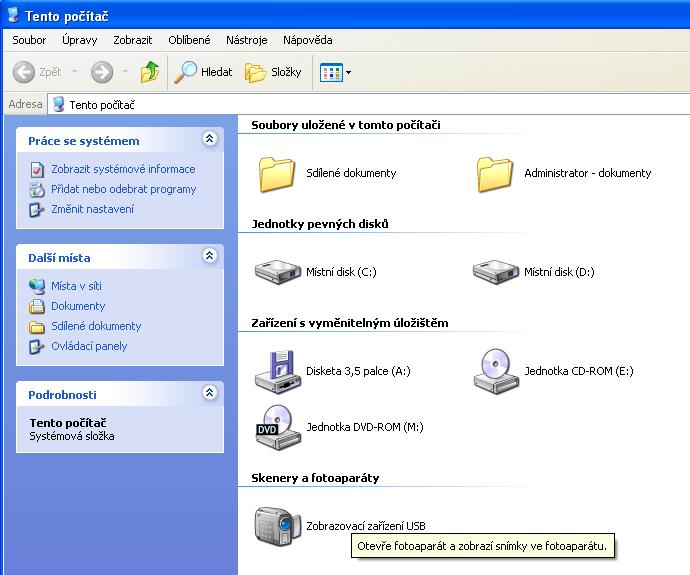
Task: Collapse the Práce se systémem panel
Action: tap(209, 140)
